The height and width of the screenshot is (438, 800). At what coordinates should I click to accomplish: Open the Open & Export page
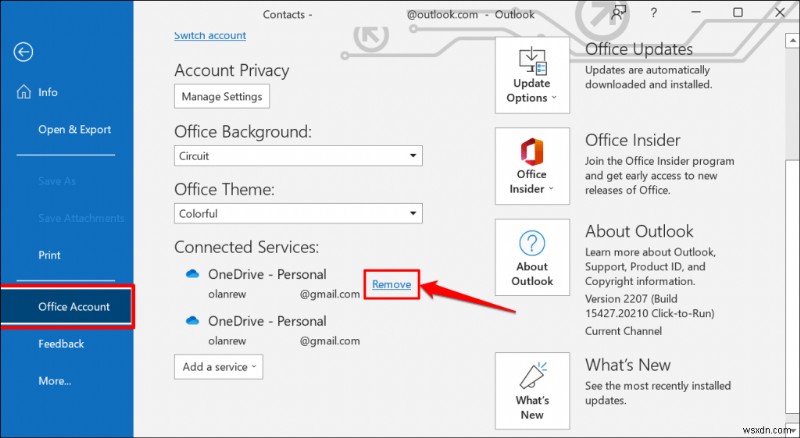(74, 130)
